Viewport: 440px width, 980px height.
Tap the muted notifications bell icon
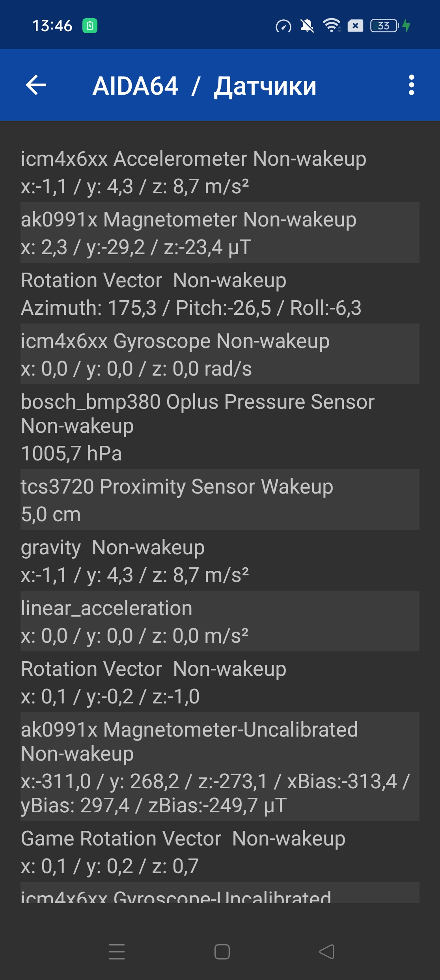(x=307, y=26)
